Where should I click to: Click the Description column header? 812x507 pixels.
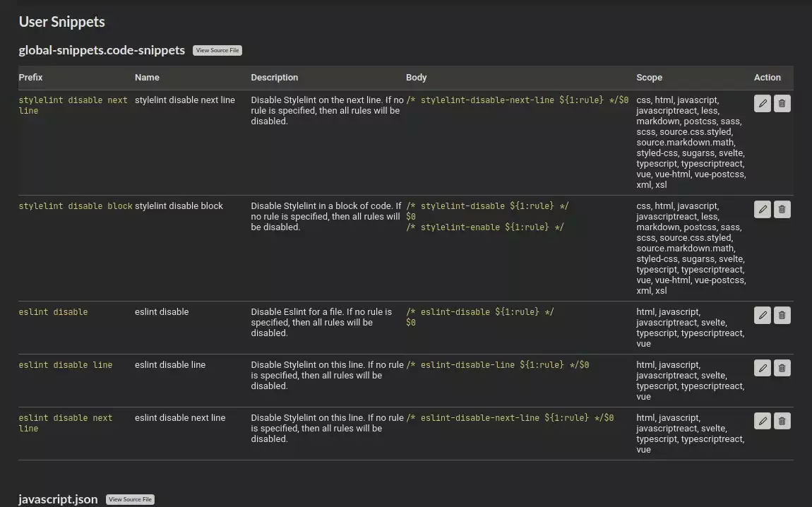point(275,77)
